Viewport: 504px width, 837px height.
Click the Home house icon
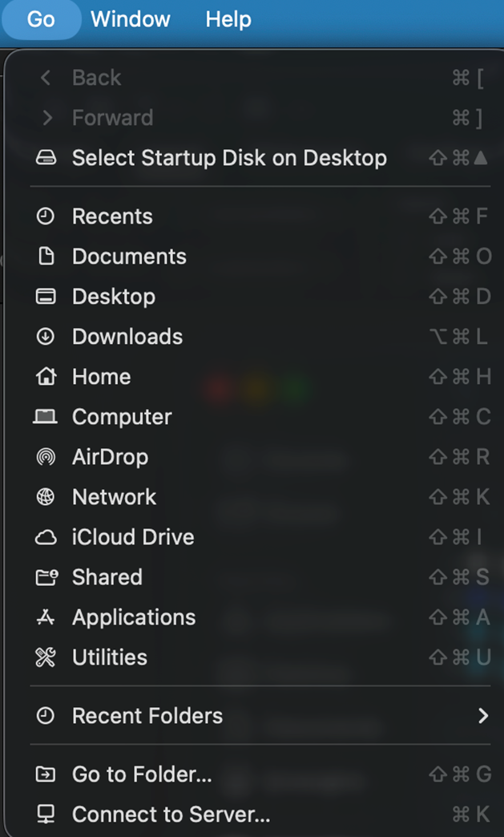point(46,377)
